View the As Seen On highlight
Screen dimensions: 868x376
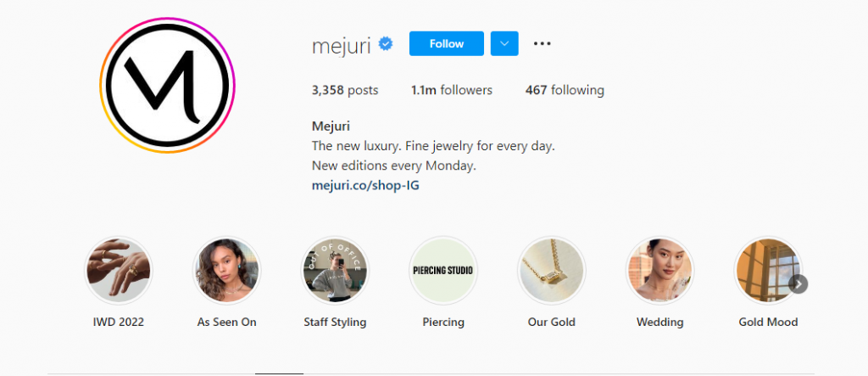coord(227,271)
